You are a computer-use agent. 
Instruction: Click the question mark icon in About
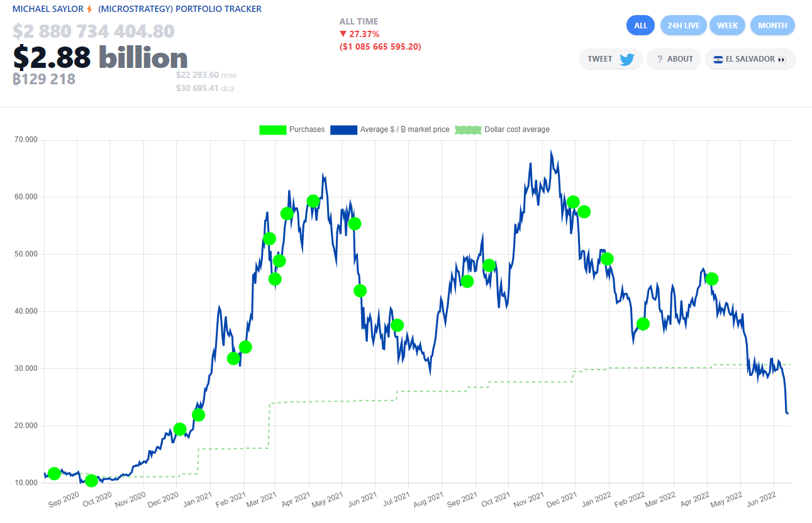(660, 59)
